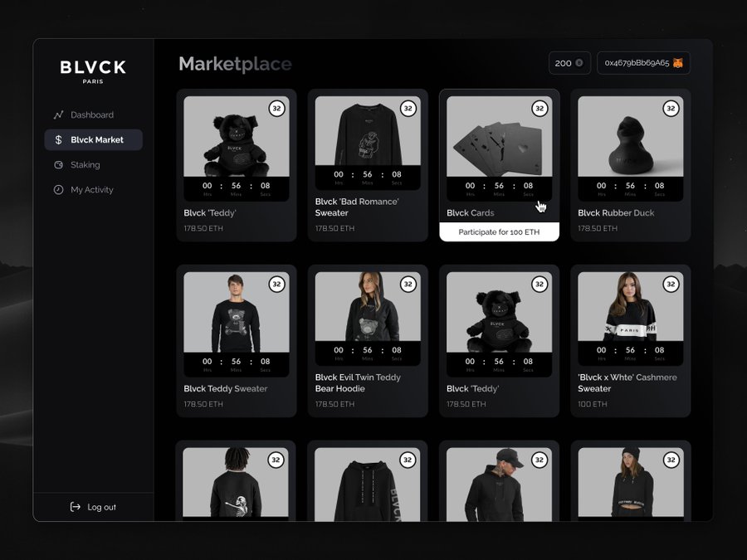Click the 100 ETH price on Cashmere Sweater
Viewport: 747px width, 560px height.
(x=593, y=404)
